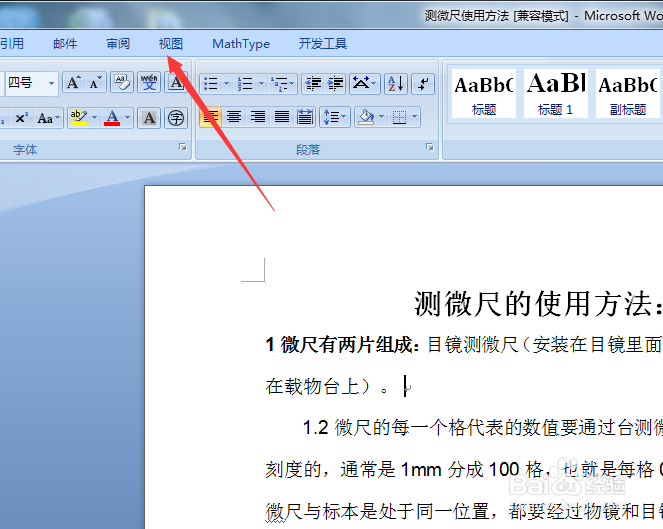Viewport: 663px width, 529px height.
Task: Open the Font dialog launcher
Action: [183, 147]
